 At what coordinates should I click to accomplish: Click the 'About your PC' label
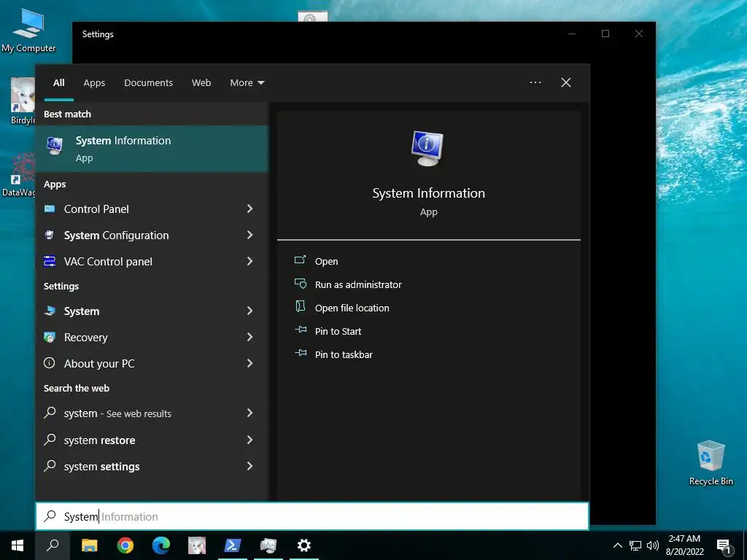(99, 364)
